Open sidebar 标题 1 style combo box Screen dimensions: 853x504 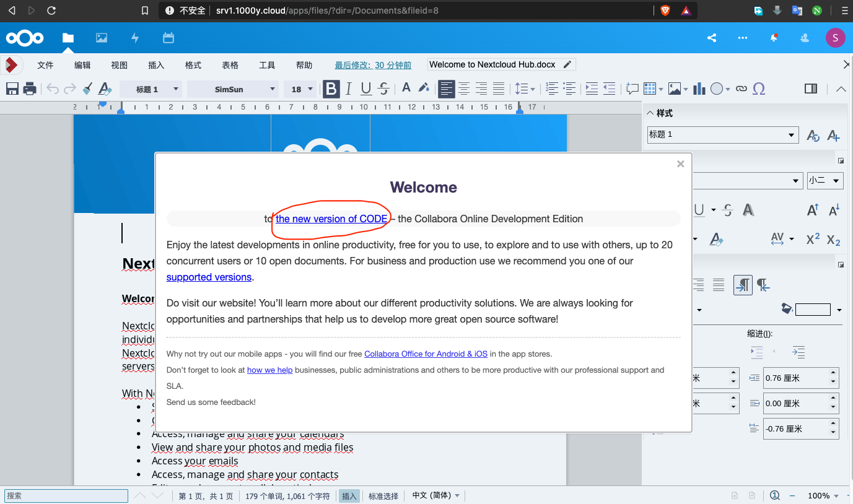[722, 134]
